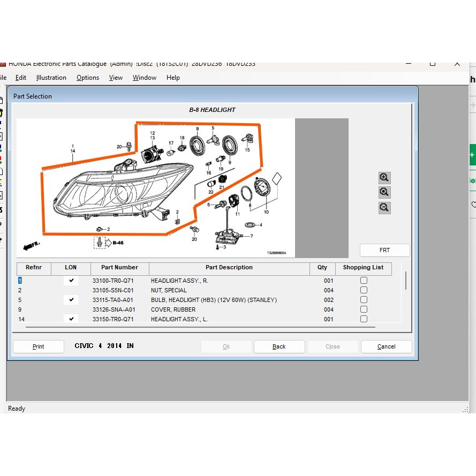This screenshot has height=476, width=476.
Task: Open the Illustration menu
Action: point(51,78)
